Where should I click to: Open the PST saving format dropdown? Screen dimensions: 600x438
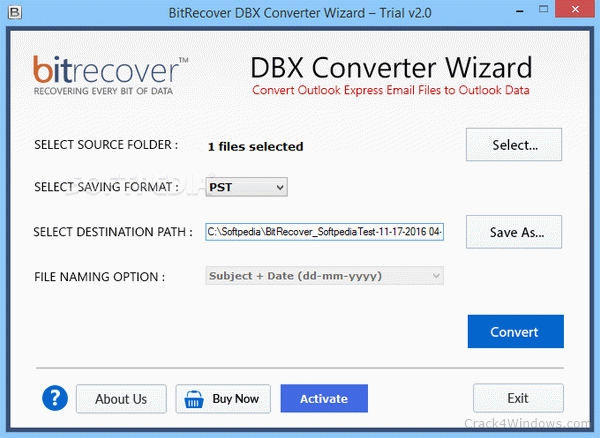coord(246,187)
